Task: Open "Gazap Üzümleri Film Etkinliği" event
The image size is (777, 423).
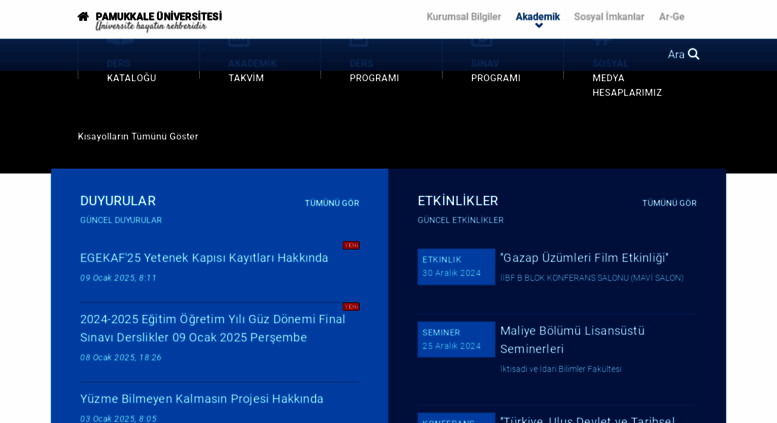Action: click(x=584, y=258)
